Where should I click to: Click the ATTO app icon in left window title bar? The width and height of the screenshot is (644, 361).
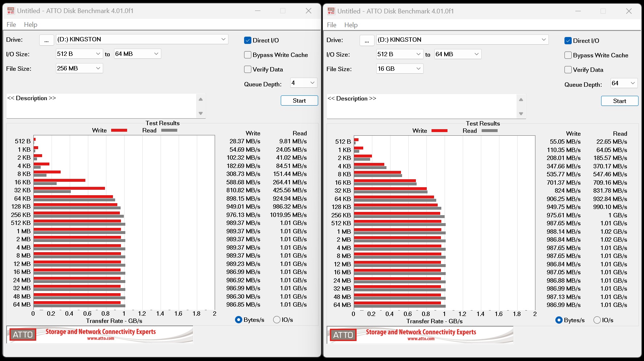[11, 11]
